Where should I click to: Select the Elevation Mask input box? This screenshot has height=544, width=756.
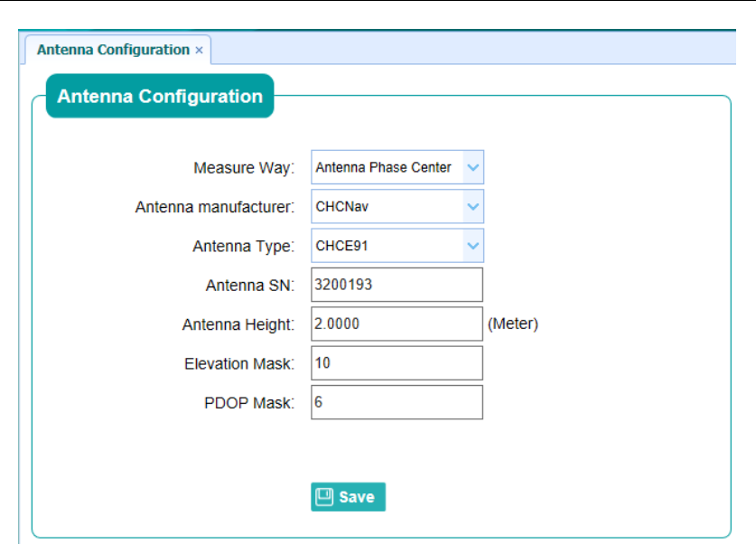point(397,363)
